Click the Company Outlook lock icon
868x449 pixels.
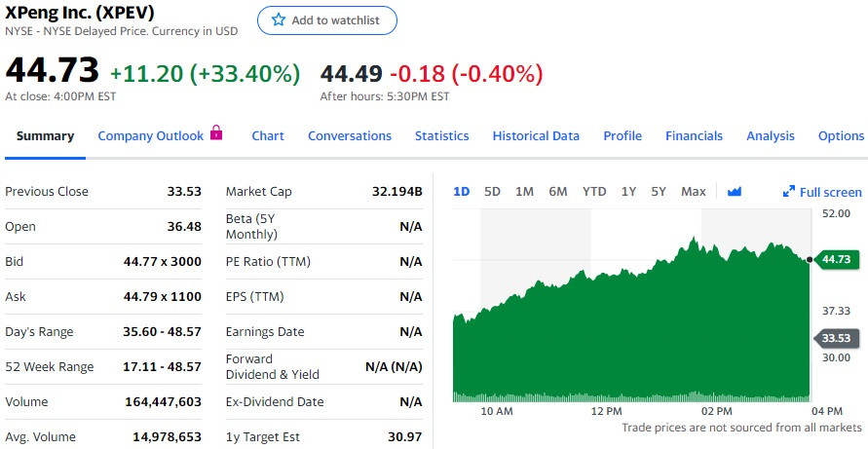click(216, 133)
